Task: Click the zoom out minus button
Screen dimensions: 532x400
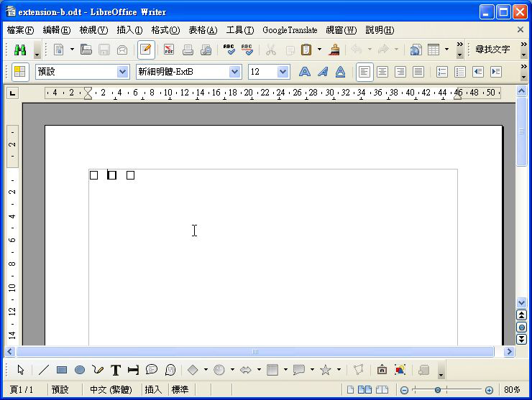Action: 404,390
